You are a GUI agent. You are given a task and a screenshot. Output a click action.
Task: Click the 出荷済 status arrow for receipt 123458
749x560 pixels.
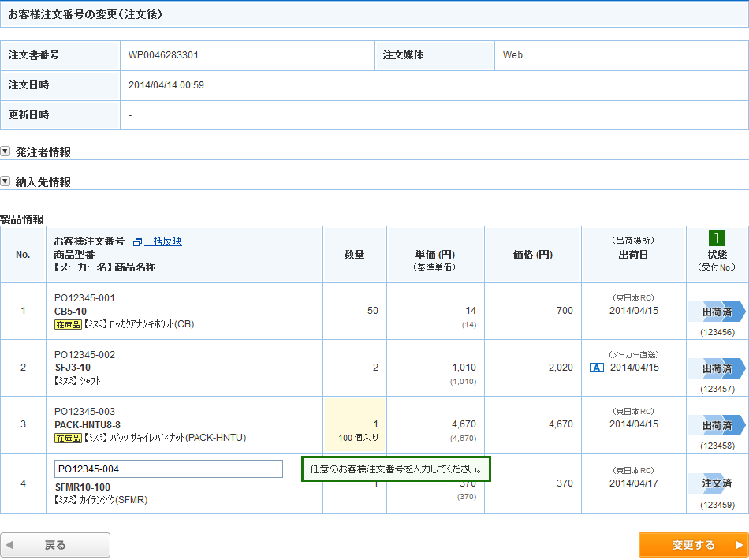click(x=716, y=425)
